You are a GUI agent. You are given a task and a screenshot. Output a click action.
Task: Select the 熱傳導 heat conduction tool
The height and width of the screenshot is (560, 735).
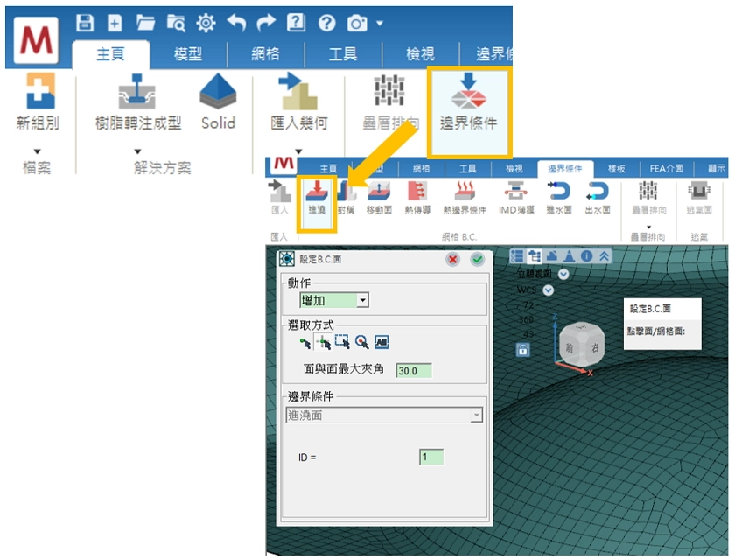click(x=417, y=196)
